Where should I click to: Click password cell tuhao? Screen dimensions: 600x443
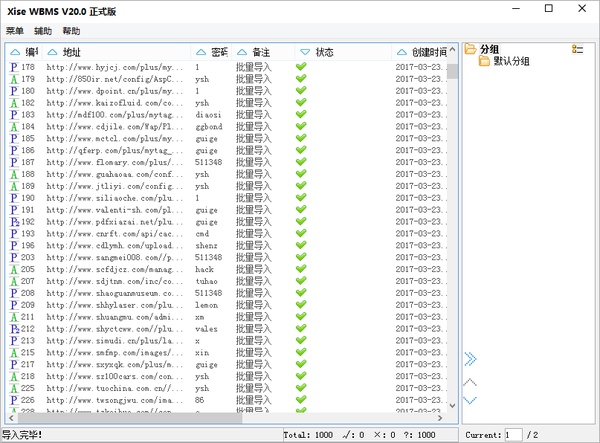coord(206,281)
